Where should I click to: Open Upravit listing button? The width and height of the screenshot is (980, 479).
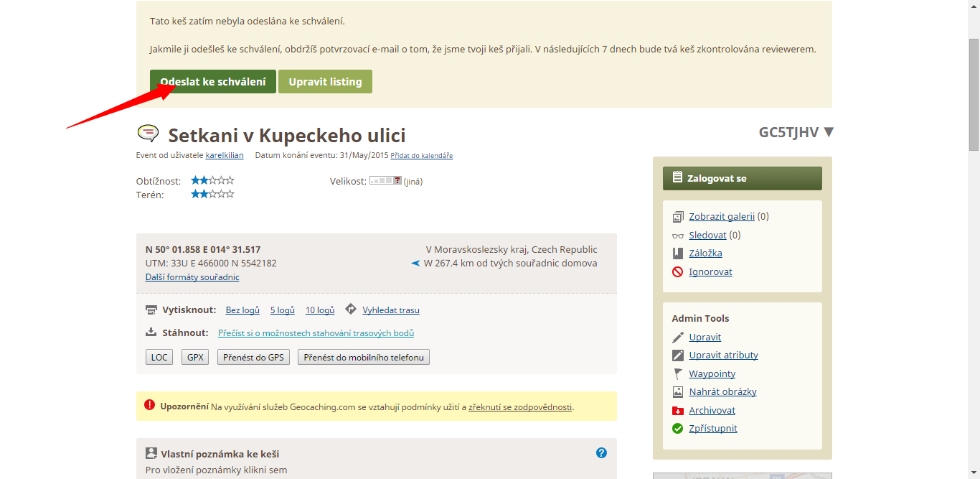325,82
